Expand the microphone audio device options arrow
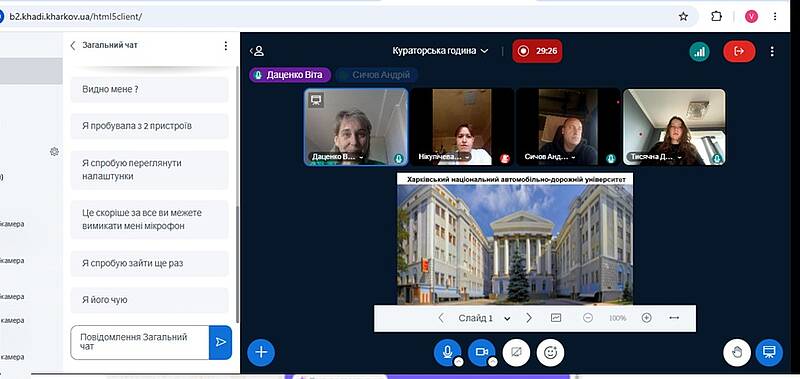The image size is (800, 379). click(458, 362)
